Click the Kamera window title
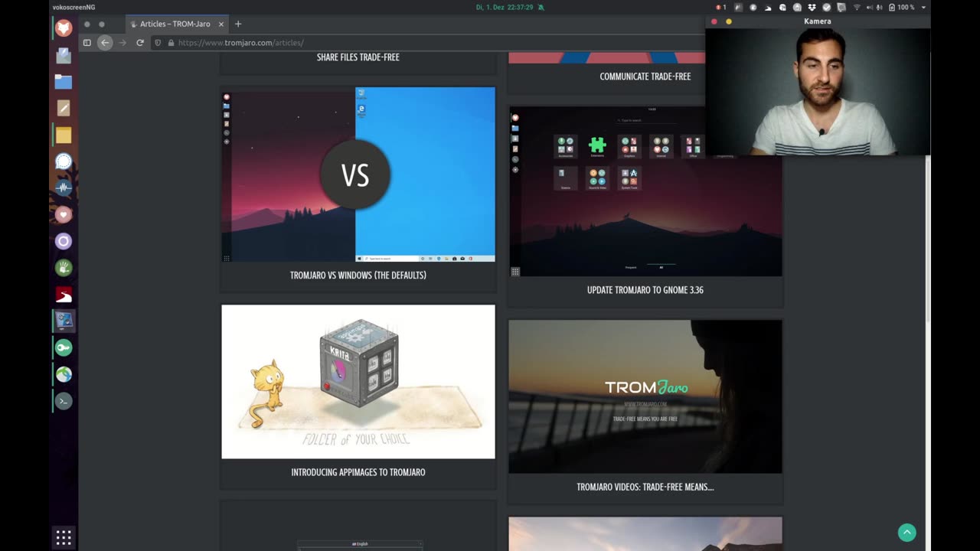This screenshot has width=980, height=551. (818, 21)
